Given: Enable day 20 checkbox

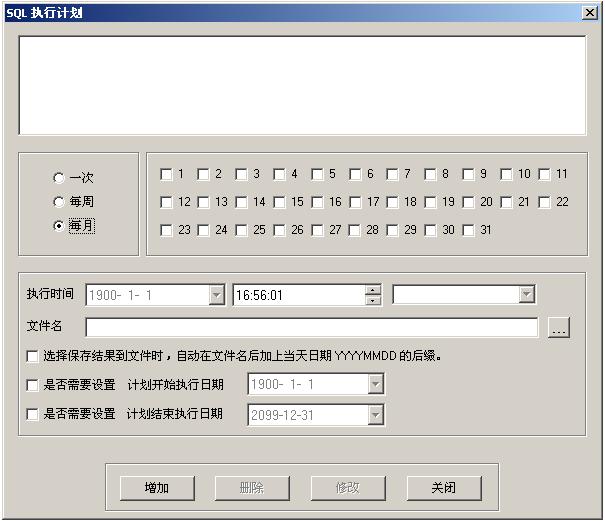Looking at the screenshot, I should click(x=468, y=202).
